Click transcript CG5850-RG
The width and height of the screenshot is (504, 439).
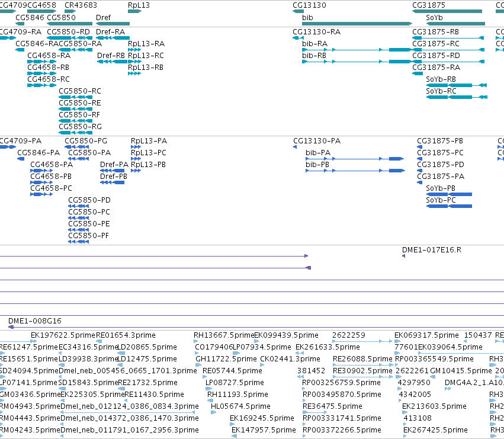[81, 127]
